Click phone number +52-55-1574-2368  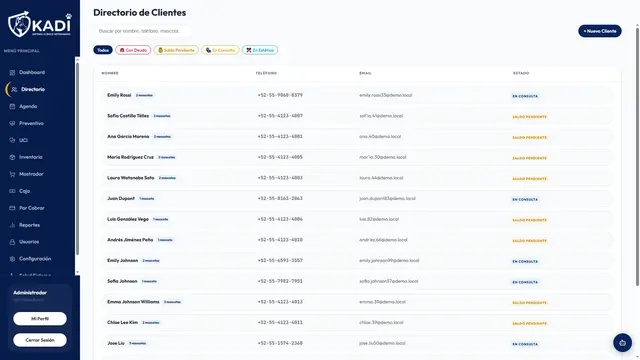tap(280, 343)
